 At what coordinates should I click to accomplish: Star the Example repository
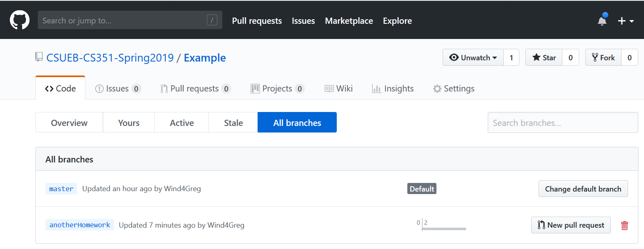click(544, 57)
